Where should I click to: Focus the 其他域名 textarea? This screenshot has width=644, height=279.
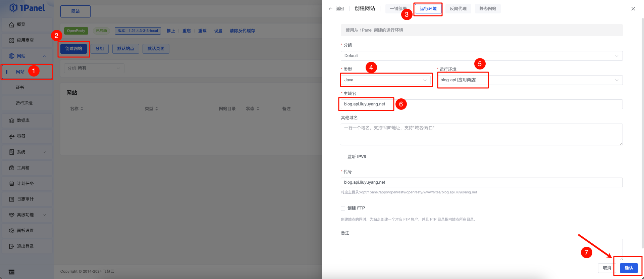482,134
